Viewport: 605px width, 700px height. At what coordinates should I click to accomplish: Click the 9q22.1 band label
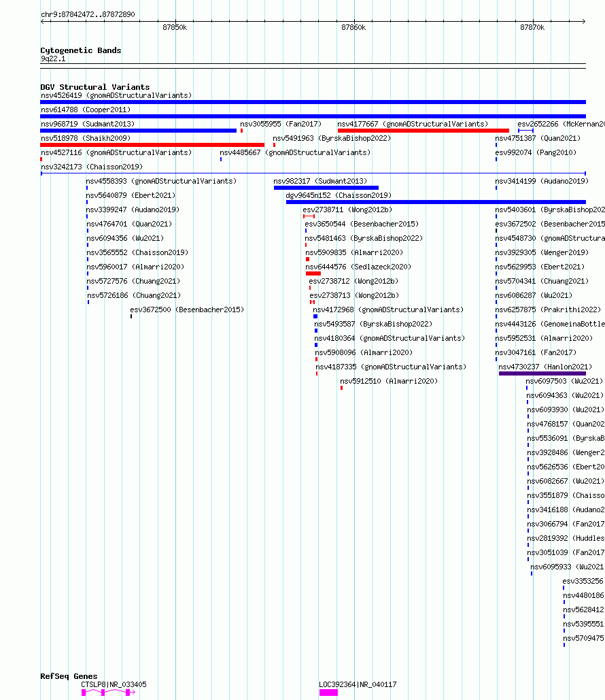[53, 59]
